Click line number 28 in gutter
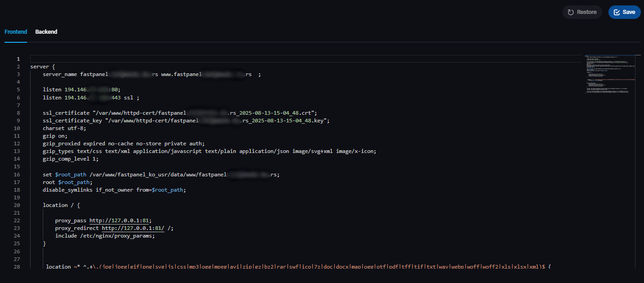The height and width of the screenshot is (283, 644). click(x=17, y=267)
